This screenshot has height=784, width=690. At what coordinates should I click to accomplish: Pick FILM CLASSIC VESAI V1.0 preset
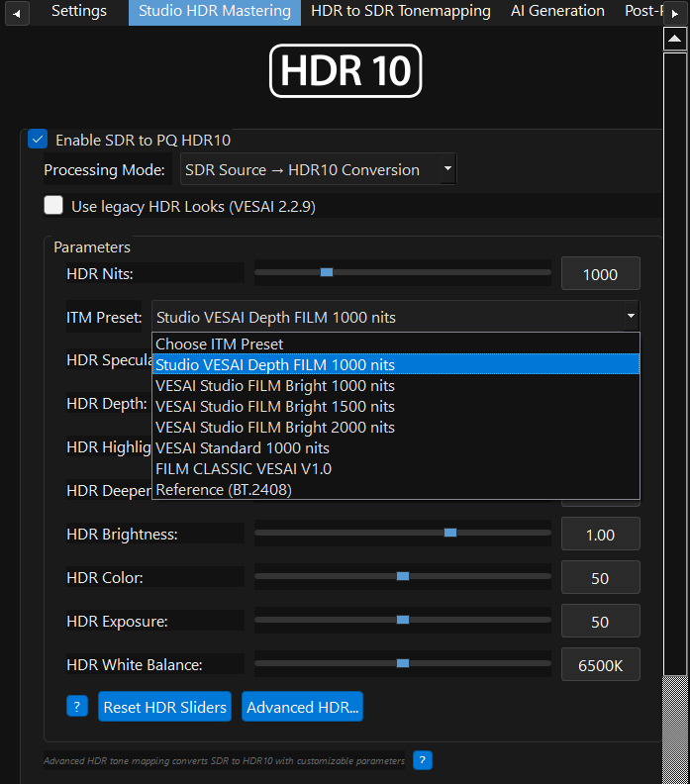point(396,469)
